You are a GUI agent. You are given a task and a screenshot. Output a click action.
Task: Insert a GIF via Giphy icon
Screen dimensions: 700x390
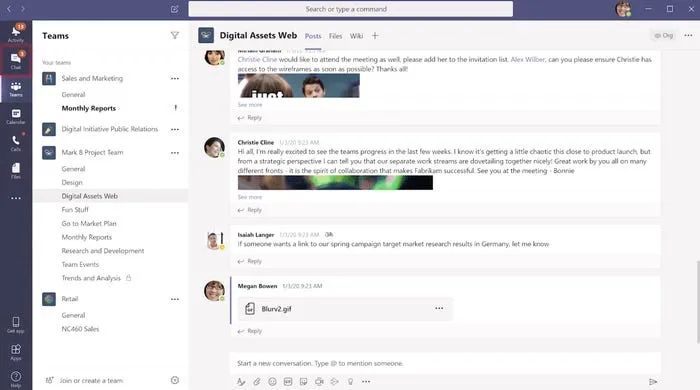[288, 382]
